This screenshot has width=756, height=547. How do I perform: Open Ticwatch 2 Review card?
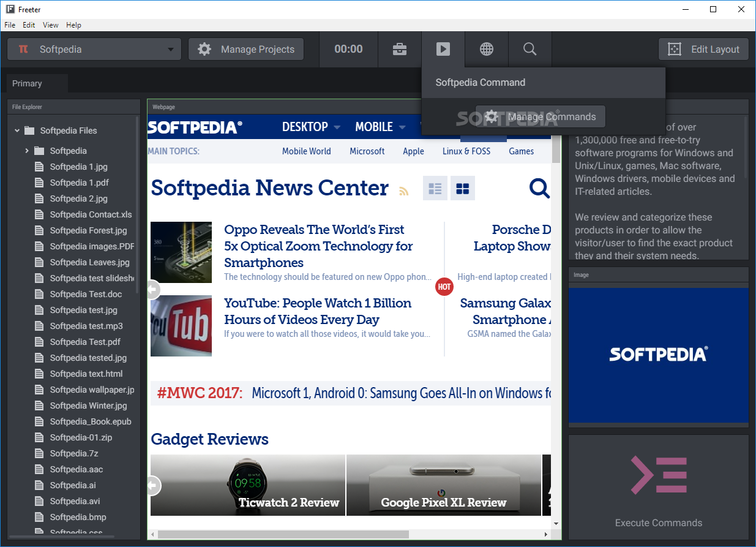(248, 485)
